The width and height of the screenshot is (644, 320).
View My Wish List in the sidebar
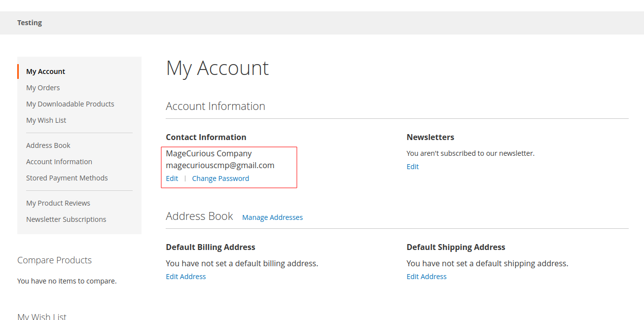[46, 120]
